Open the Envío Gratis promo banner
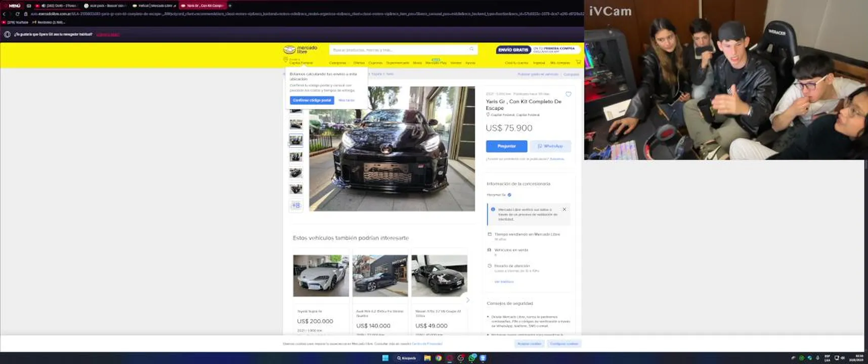 tap(538, 50)
